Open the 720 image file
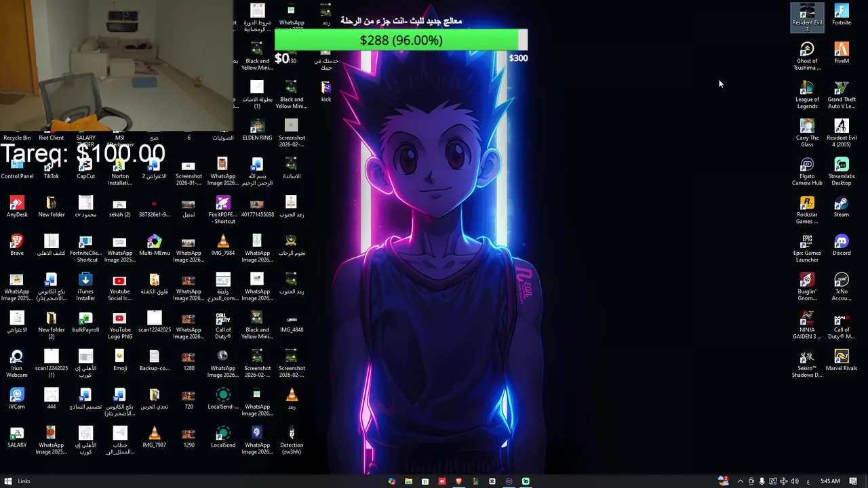 coord(189,399)
